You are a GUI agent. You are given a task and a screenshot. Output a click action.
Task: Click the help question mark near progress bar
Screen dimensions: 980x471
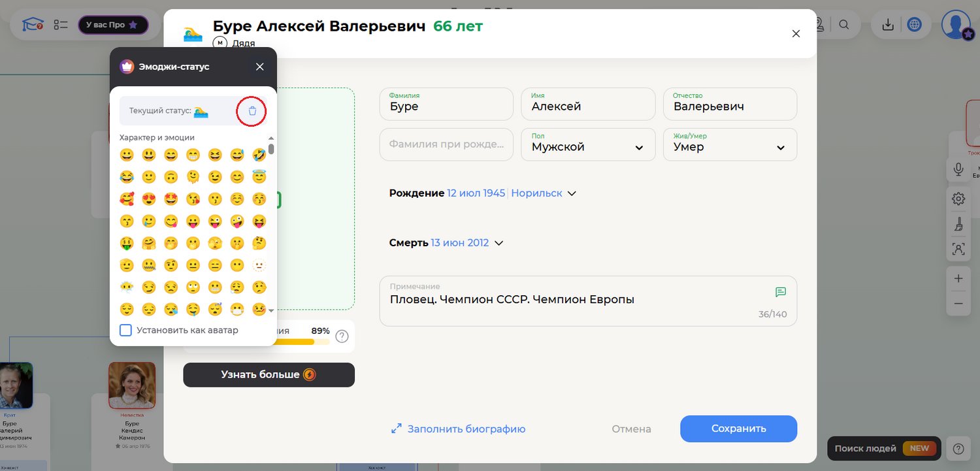pyautogui.click(x=342, y=336)
